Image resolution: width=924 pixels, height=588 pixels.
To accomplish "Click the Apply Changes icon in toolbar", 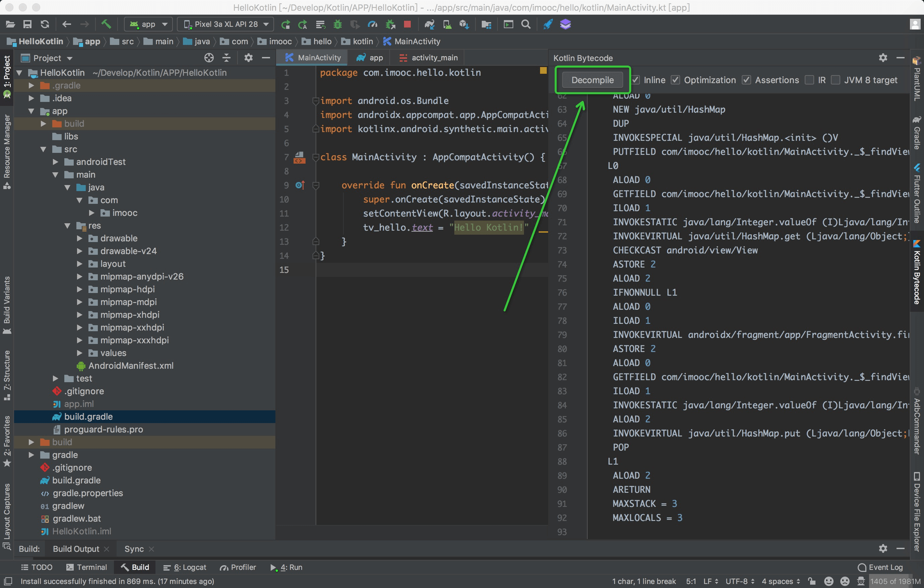I will point(285,24).
